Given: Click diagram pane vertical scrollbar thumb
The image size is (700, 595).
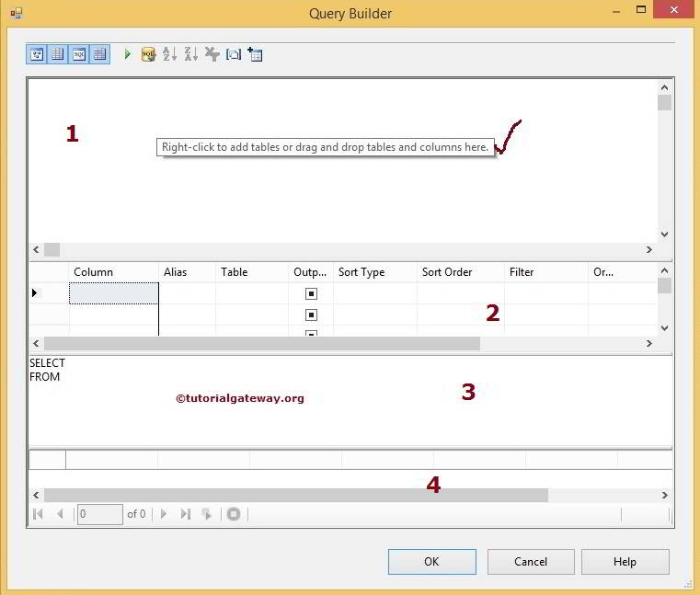Looking at the screenshot, I should (664, 103).
